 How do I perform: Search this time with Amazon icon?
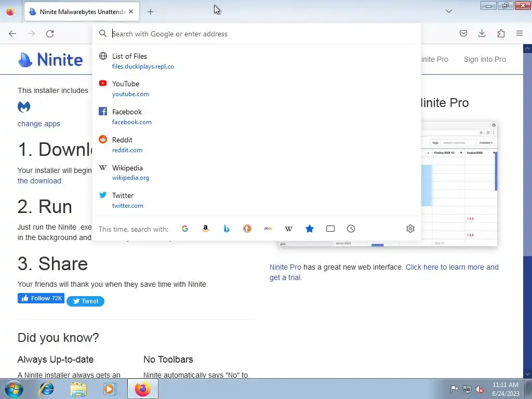(x=206, y=229)
